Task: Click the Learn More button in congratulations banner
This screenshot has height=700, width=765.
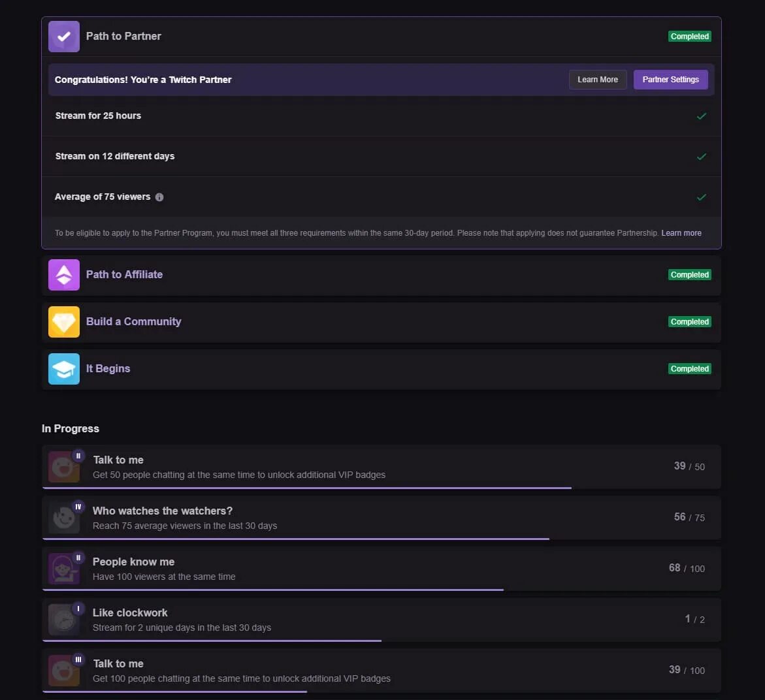Action: (x=597, y=80)
